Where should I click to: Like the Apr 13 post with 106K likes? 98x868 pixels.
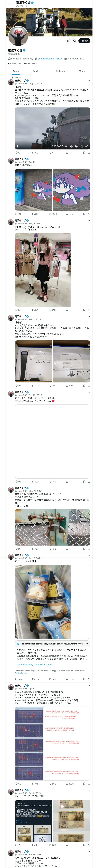tap(50, 214)
